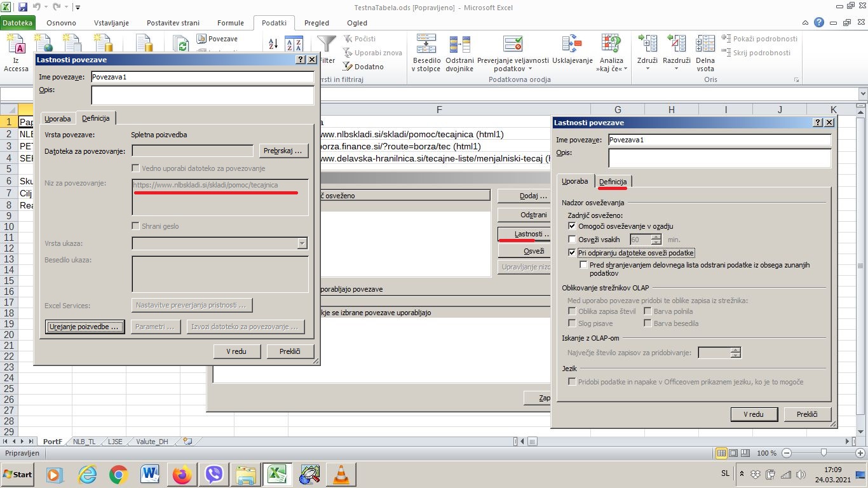Click Prekliči in the left dialog

click(x=289, y=351)
